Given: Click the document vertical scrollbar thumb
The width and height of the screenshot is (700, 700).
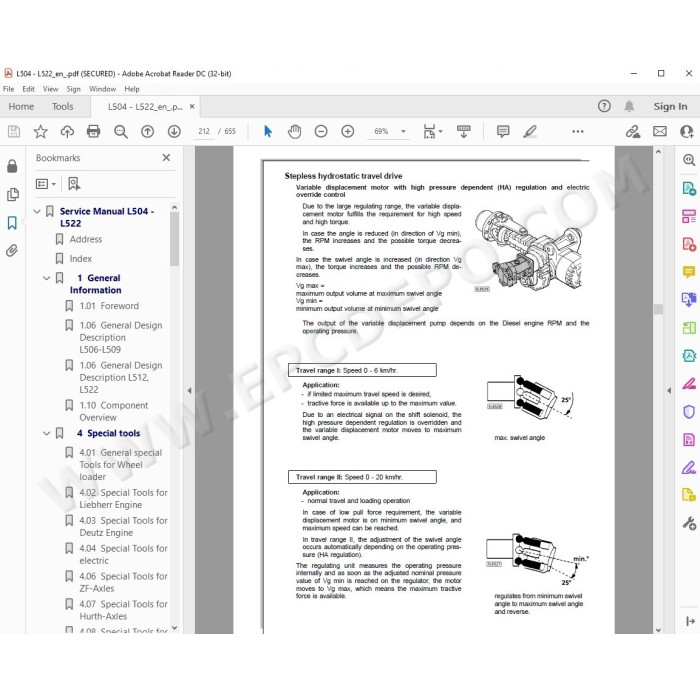Looking at the screenshot, I should tap(658, 309).
